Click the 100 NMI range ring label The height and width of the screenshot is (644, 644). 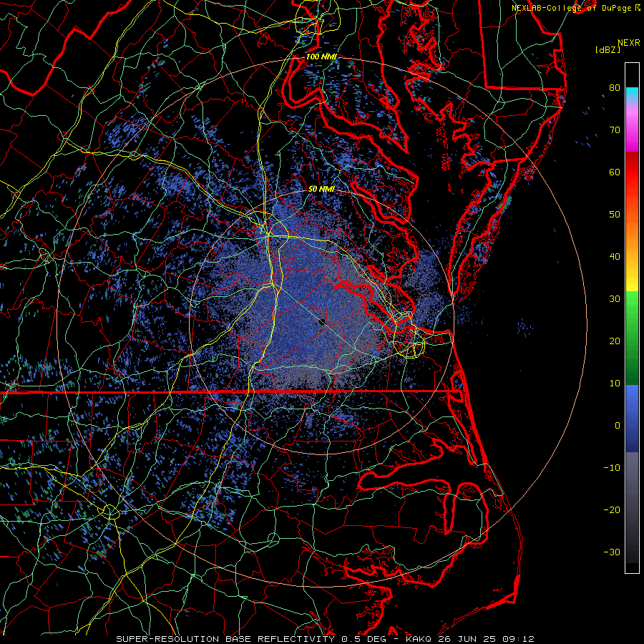321,57
